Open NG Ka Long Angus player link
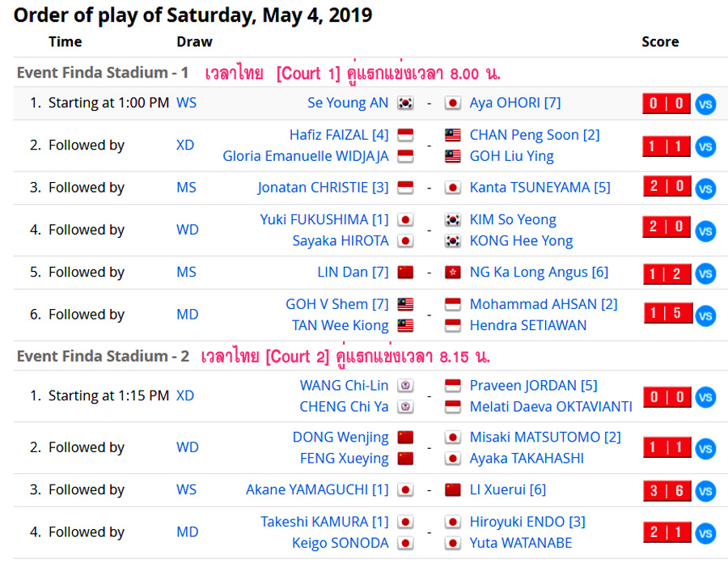The height and width of the screenshot is (563, 728). pyautogui.click(x=539, y=272)
